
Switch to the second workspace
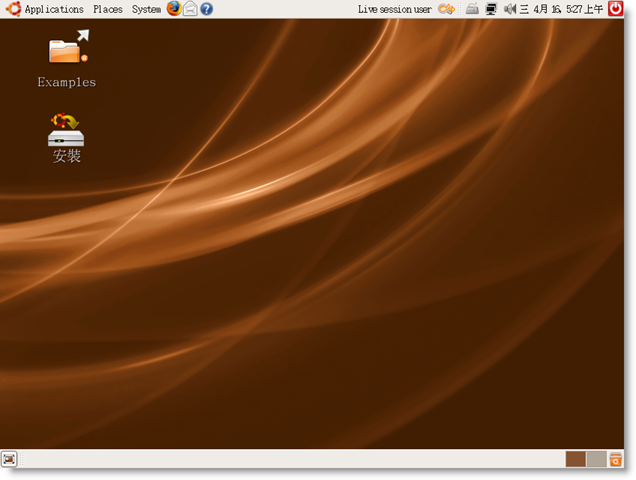click(596, 459)
